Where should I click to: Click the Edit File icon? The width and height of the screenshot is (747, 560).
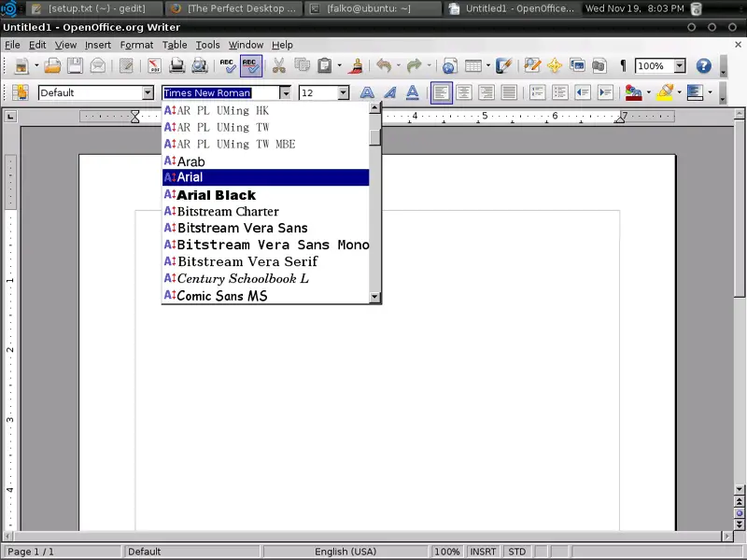126,65
